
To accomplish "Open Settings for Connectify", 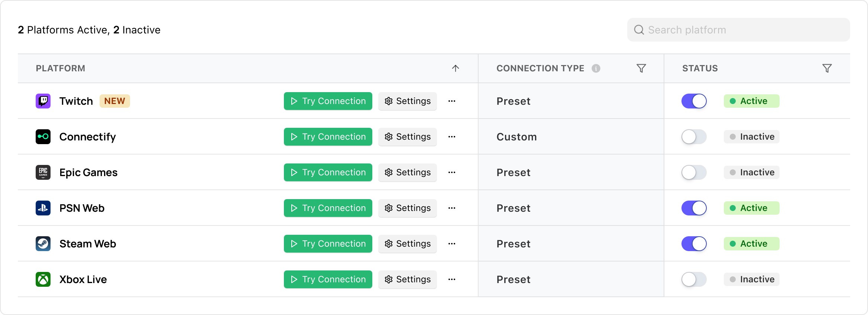I will 408,137.
